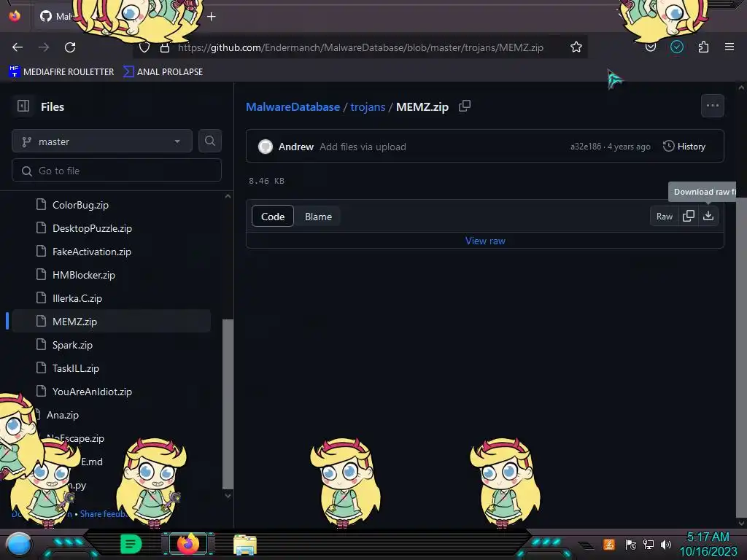This screenshot has height=560, width=747.
Task: Open ANAL PROLAPSE bookmark
Action: point(163,72)
